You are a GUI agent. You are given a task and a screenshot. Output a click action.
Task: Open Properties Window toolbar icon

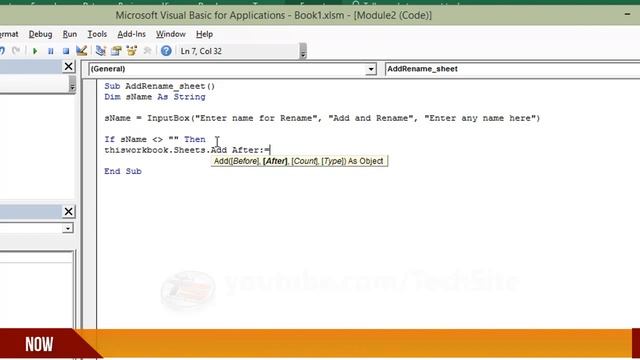point(116,51)
